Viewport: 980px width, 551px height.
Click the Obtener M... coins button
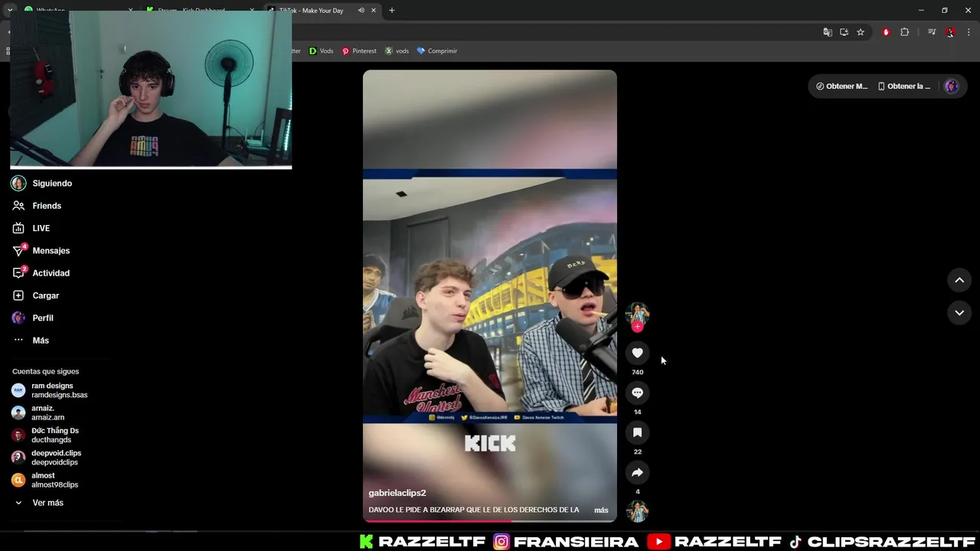[842, 86]
